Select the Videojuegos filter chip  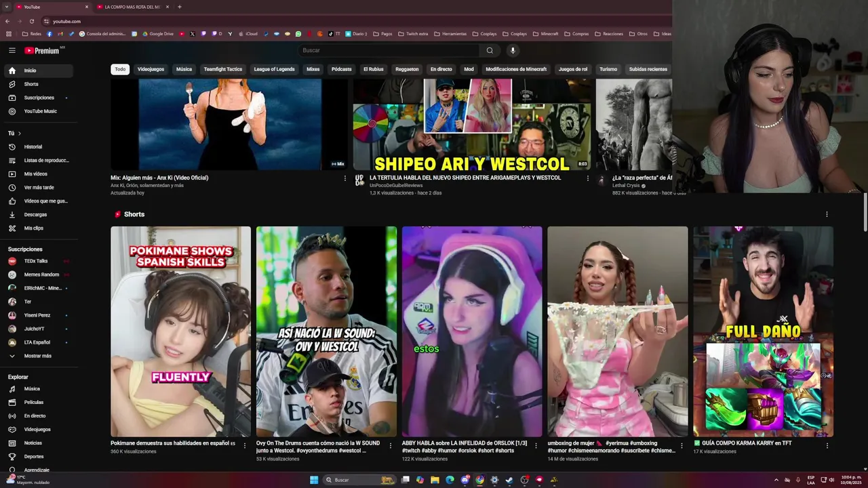pos(151,69)
